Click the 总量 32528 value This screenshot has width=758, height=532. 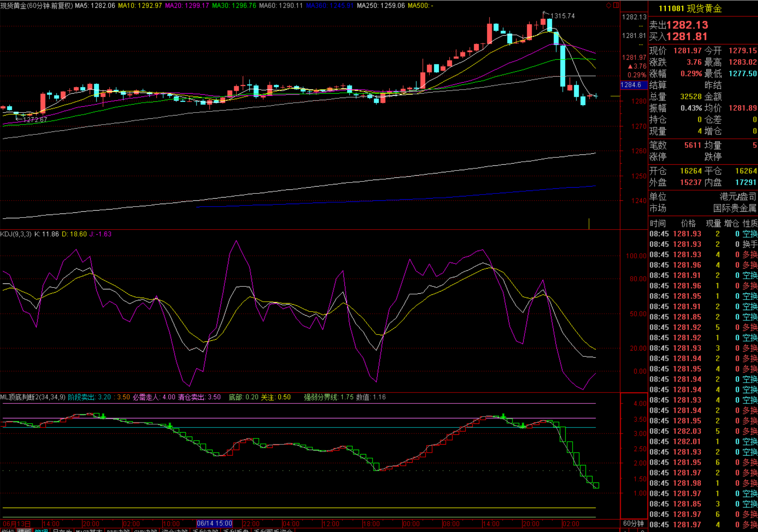point(691,97)
